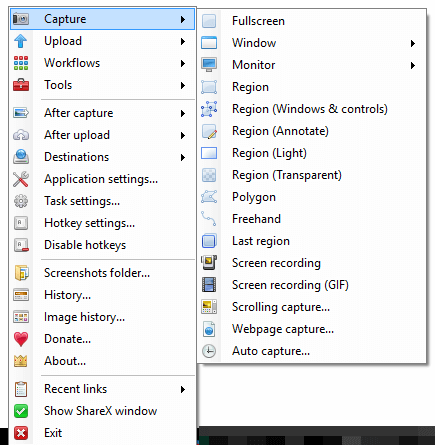Screen dimensions: 435x445
Task: Select the plain Region capture option
Action: click(312, 87)
